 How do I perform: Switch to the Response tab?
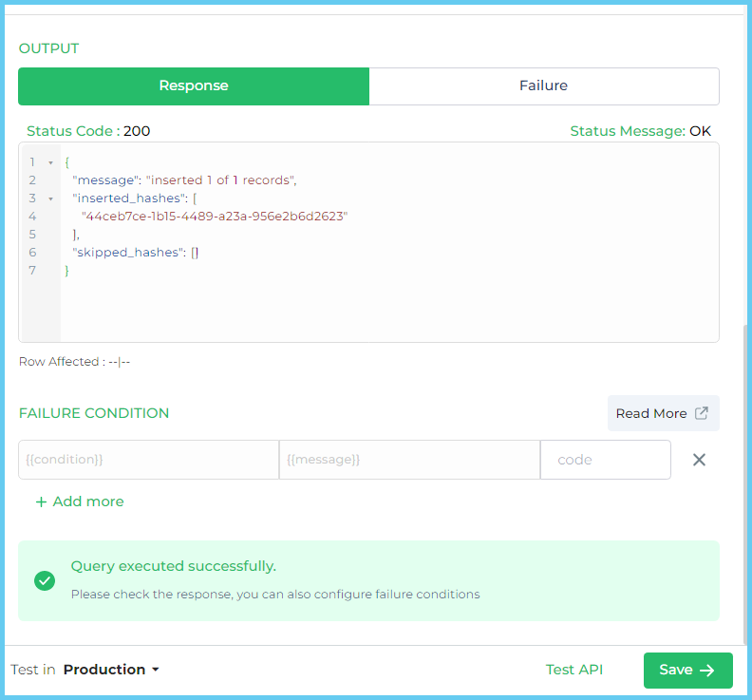[194, 85]
